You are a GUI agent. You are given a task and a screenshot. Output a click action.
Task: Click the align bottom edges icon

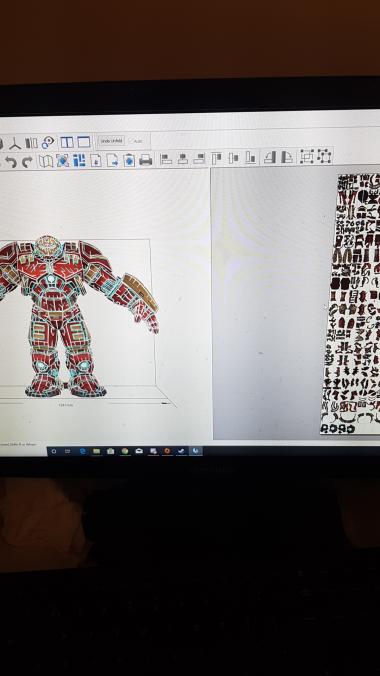[x=251, y=157]
